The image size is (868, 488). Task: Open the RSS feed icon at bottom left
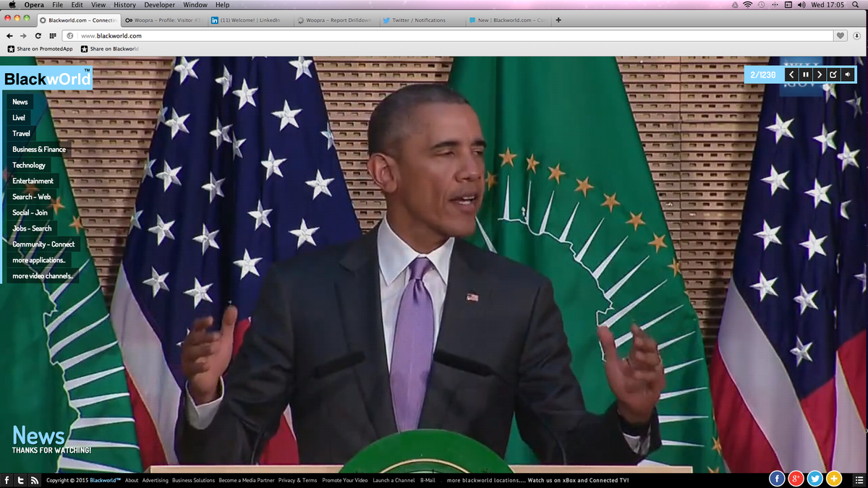point(33,479)
